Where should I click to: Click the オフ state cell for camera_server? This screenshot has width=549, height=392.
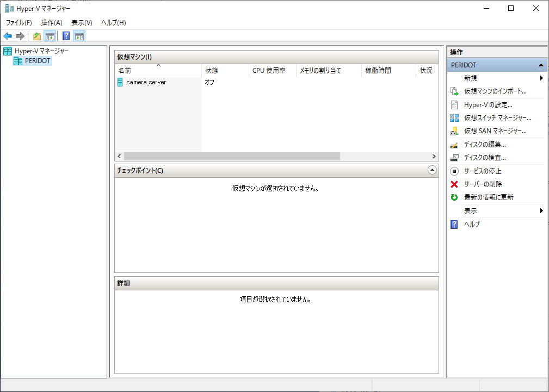(209, 82)
